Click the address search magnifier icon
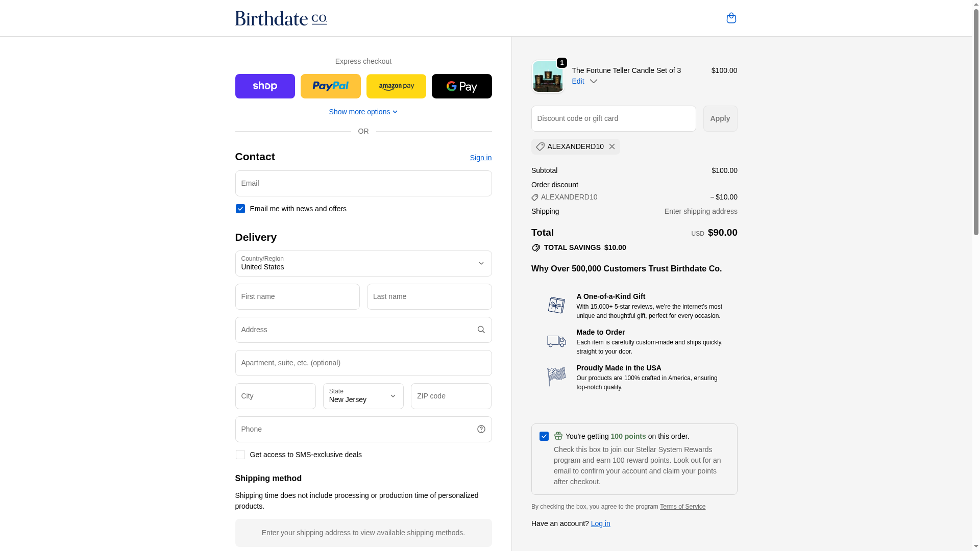The height and width of the screenshot is (551, 980). pos(481,330)
